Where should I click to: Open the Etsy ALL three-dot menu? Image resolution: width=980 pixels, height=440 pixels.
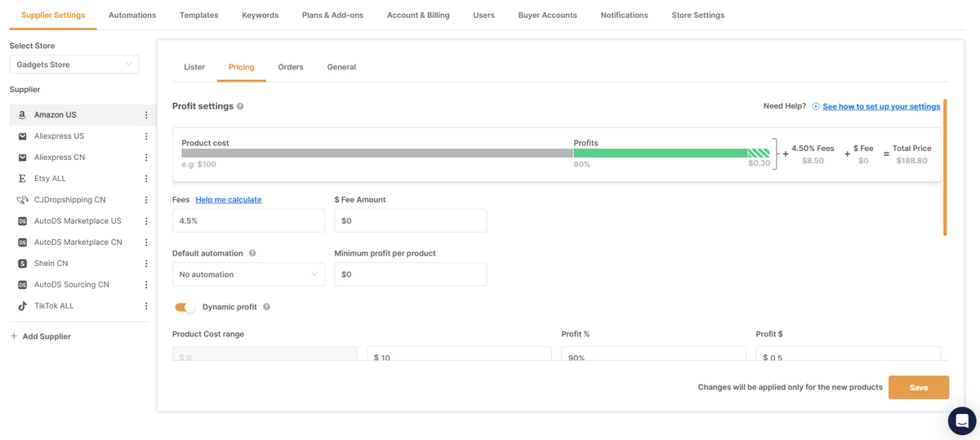coord(146,179)
